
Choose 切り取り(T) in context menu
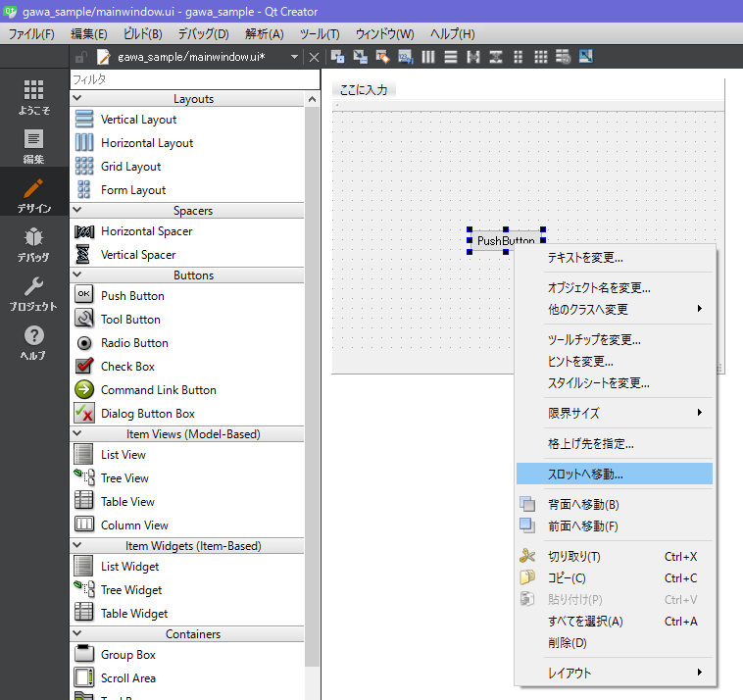615,557
